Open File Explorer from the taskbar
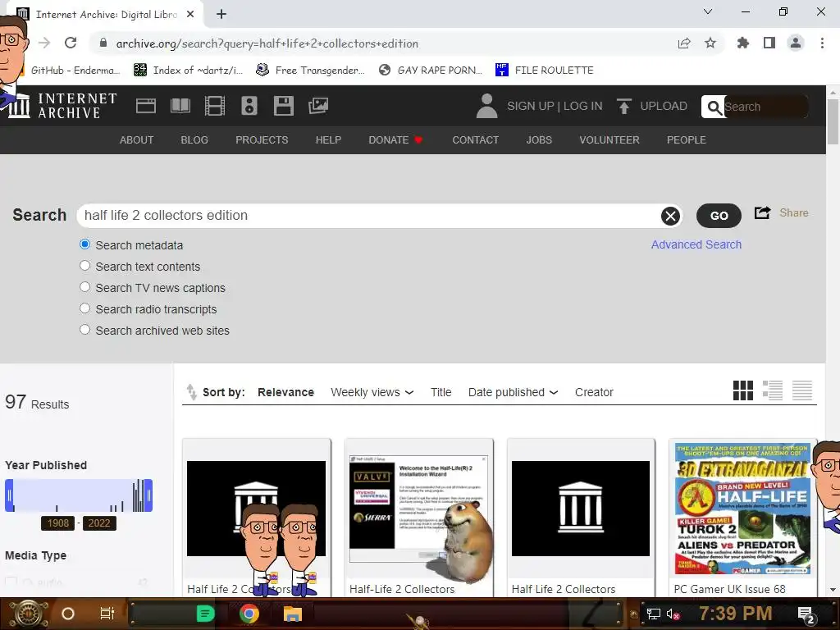This screenshot has height=630, width=840. tap(293, 614)
